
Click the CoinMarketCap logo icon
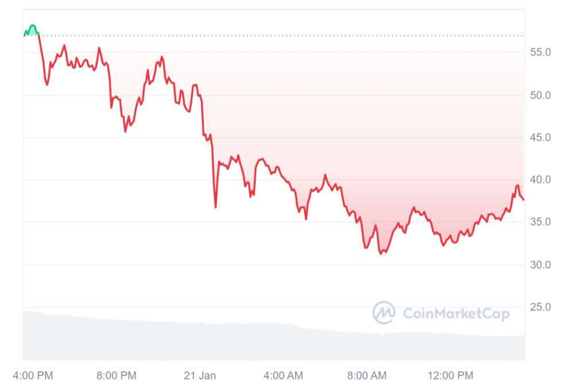tap(384, 313)
